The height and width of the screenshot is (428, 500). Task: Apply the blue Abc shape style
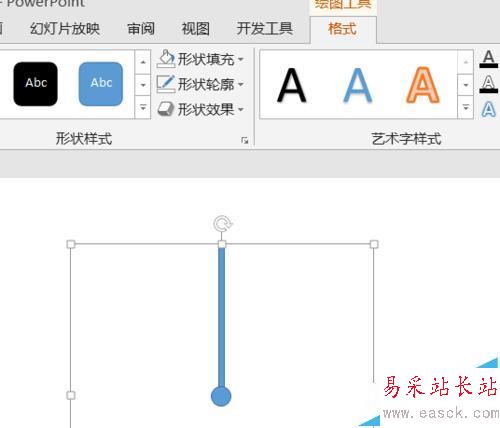(x=101, y=84)
